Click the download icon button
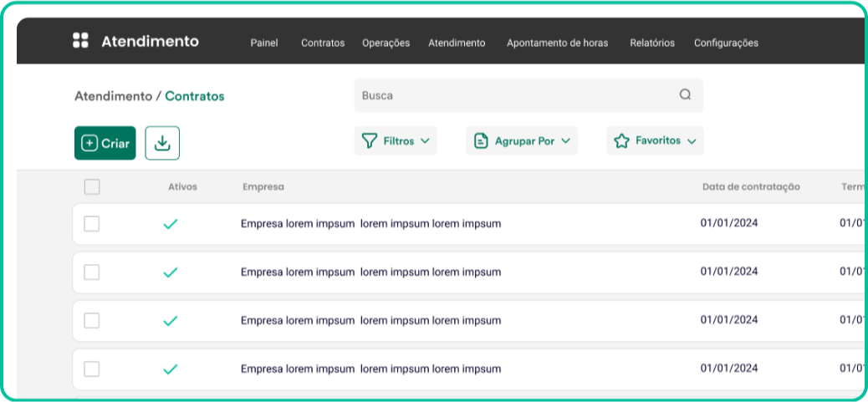Viewport: 868px width, 402px height. 162,143
